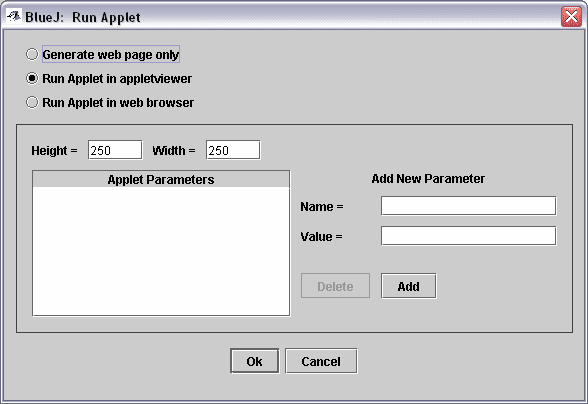Click the "Name =" label text

pos(322,207)
